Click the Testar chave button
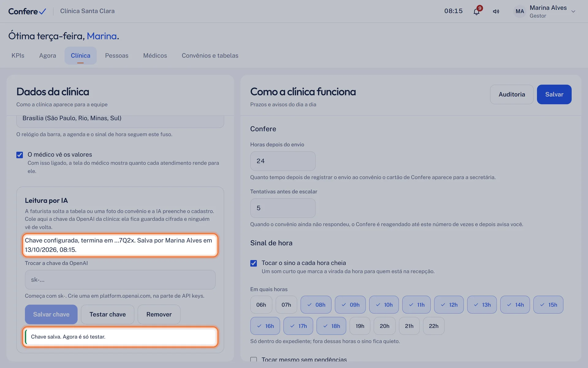The width and height of the screenshot is (588, 368). tap(107, 314)
